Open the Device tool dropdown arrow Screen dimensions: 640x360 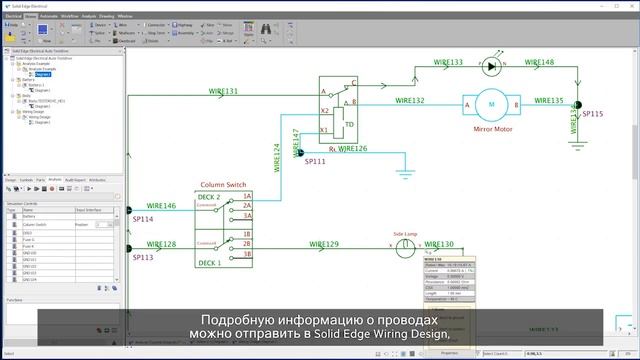[109, 25]
